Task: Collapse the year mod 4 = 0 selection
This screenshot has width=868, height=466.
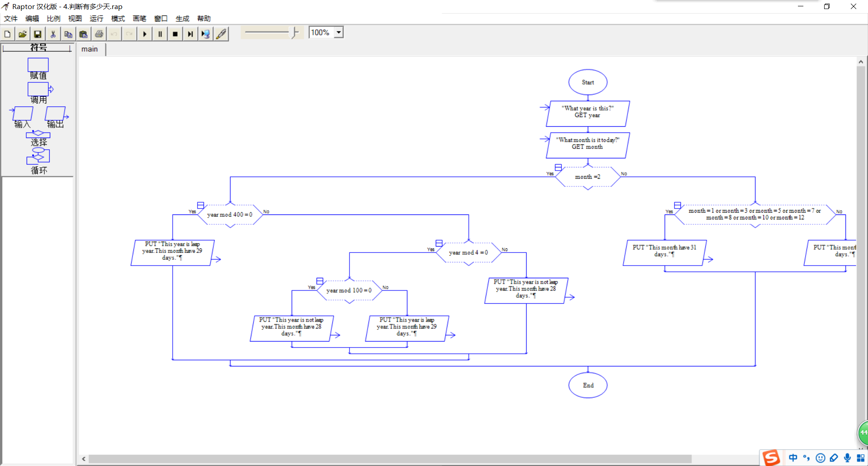Action: point(439,243)
